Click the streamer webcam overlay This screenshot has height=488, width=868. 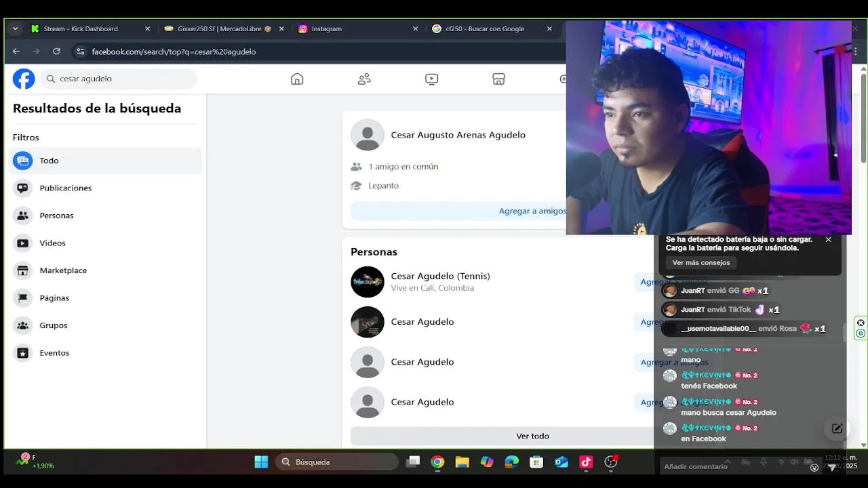click(x=709, y=127)
